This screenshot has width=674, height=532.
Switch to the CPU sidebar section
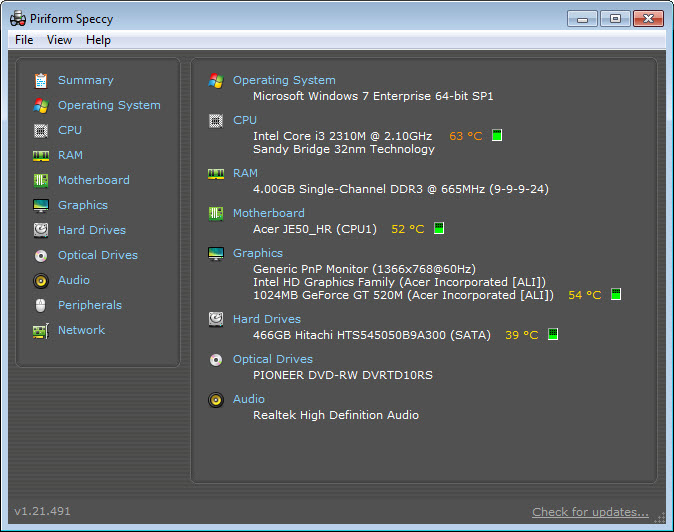coord(70,130)
